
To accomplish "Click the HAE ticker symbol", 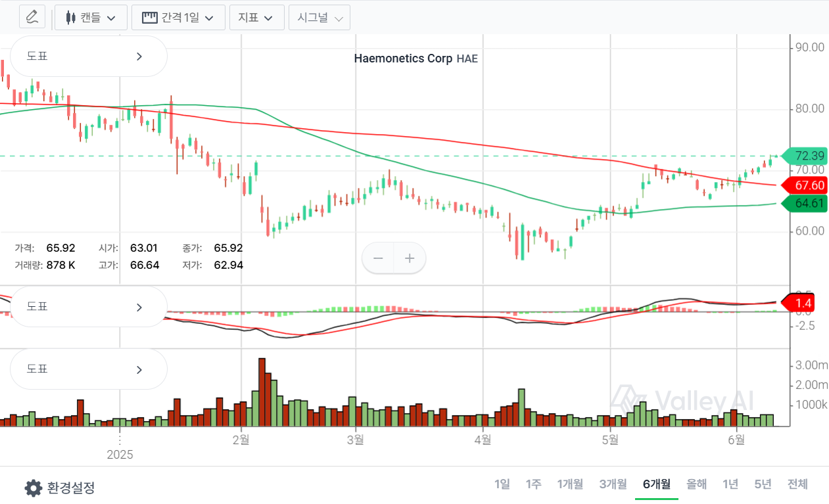I will coord(467,58).
